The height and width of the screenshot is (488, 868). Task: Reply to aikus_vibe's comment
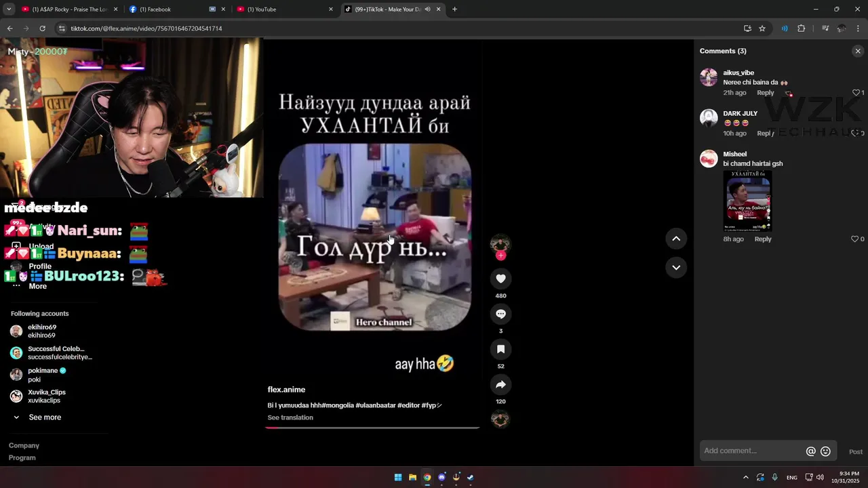(x=765, y=93)
